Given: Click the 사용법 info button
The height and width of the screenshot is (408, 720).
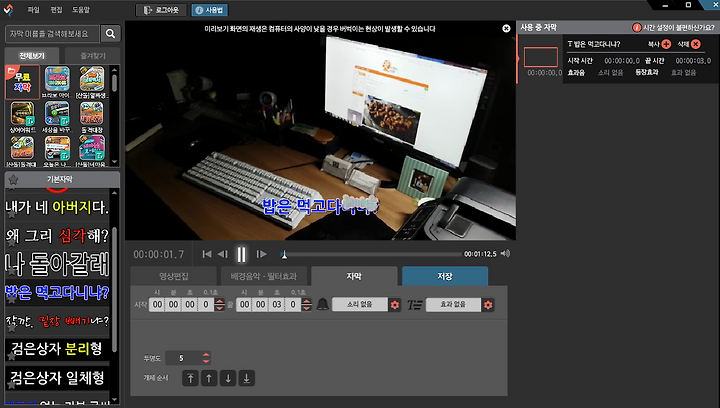Looking at the screenshot, I should [x=209, y=10].
